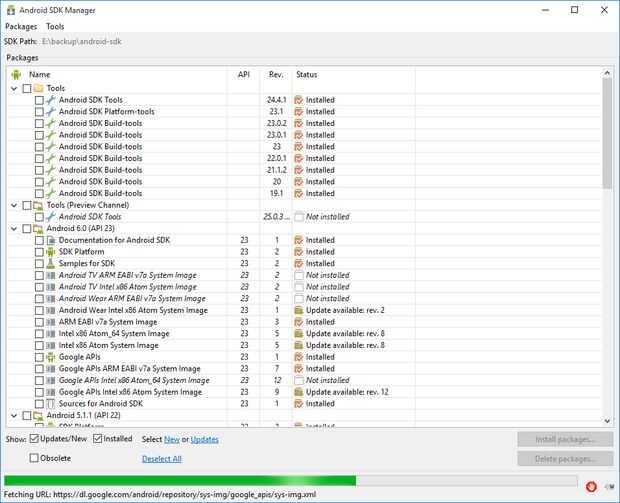Collapse the Tools (Preview Channel) group

tap(14, 205)
